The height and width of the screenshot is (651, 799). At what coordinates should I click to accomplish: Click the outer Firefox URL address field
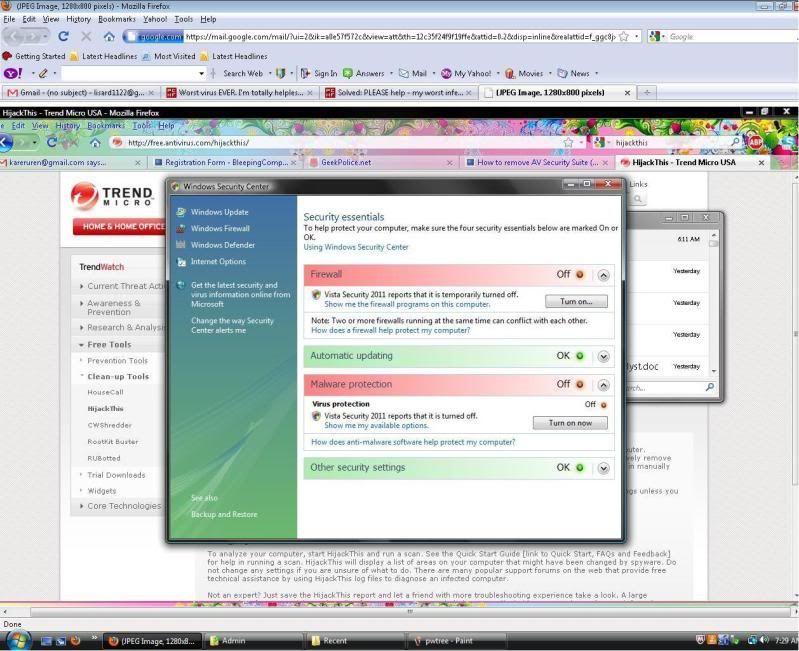(x=400, y=37)
